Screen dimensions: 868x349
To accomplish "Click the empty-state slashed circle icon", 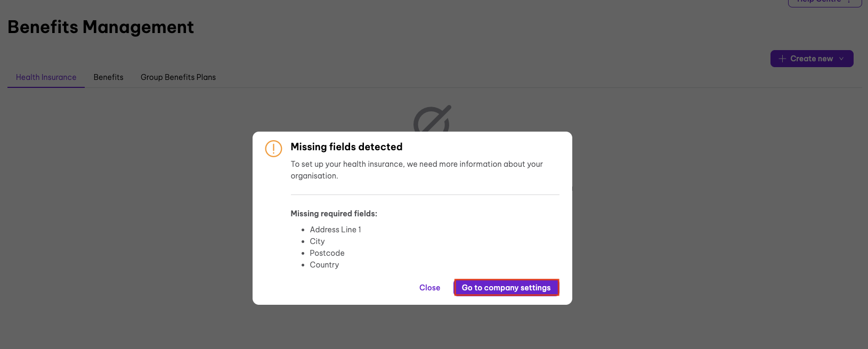I will [432, 119].
